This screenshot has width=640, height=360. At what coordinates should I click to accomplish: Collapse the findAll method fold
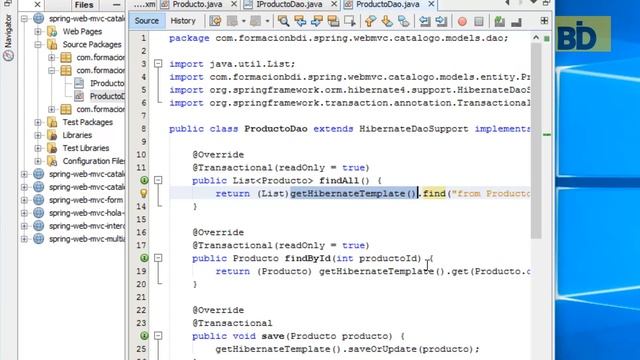[158, 180]
